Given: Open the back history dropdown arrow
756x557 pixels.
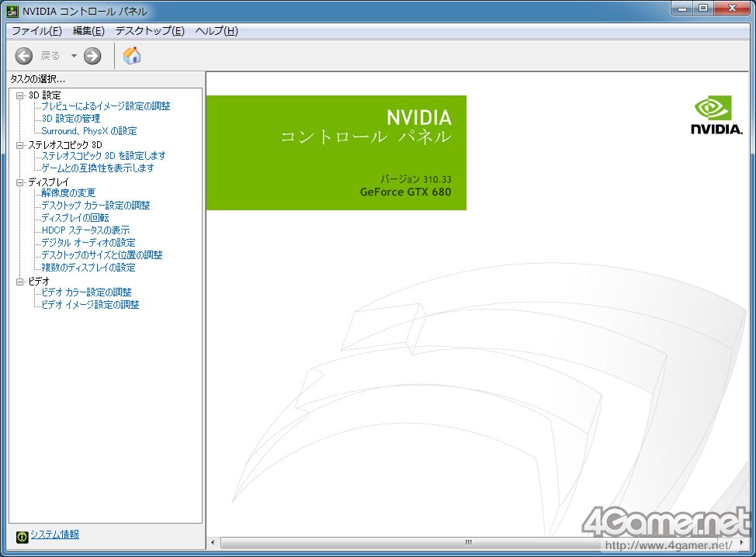Looking at the screenshot, I should point(74,56).
